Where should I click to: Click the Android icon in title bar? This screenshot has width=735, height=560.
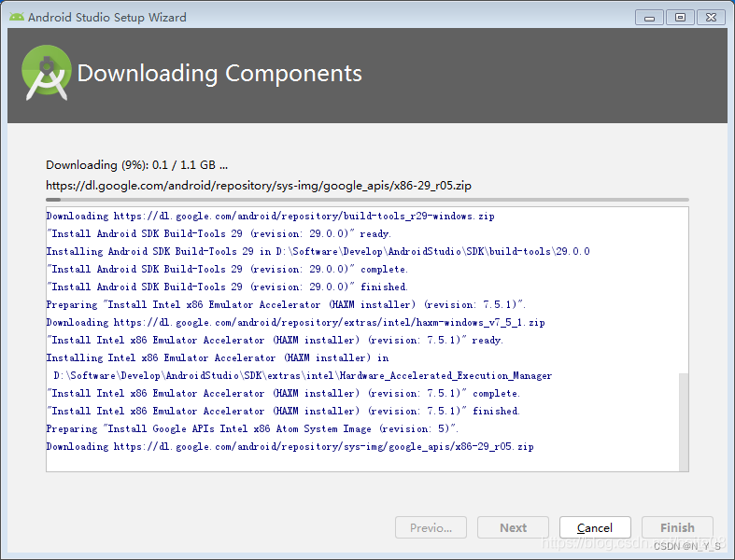click(x=17, y=17)
